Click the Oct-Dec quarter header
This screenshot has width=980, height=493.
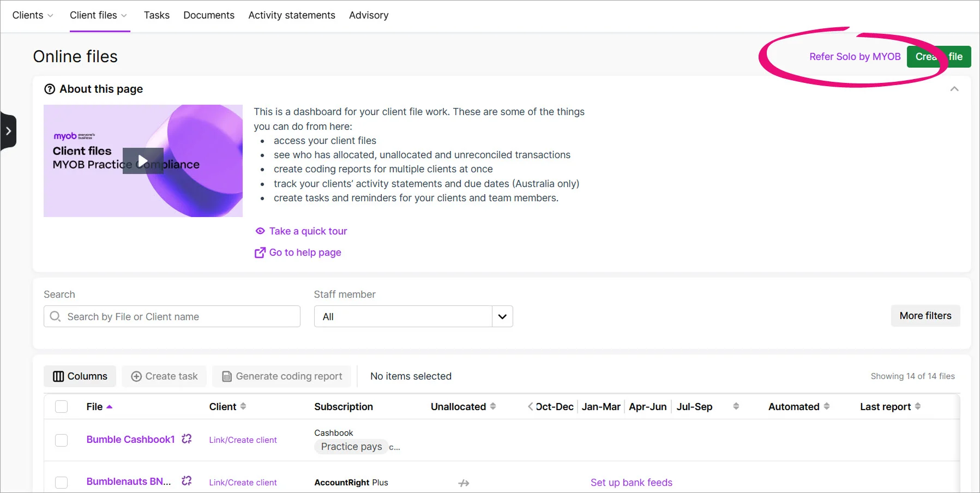(555, 407)
